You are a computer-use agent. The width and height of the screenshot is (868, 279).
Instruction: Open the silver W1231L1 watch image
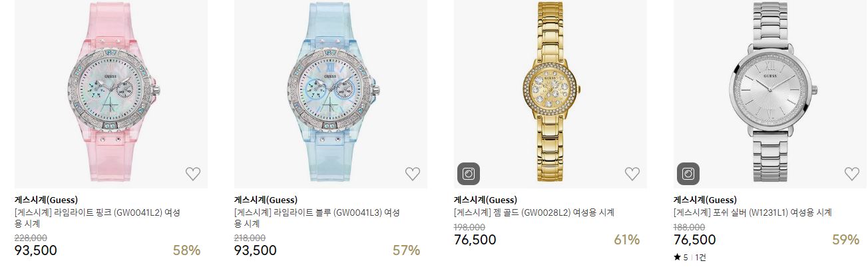tap(770, 94)
